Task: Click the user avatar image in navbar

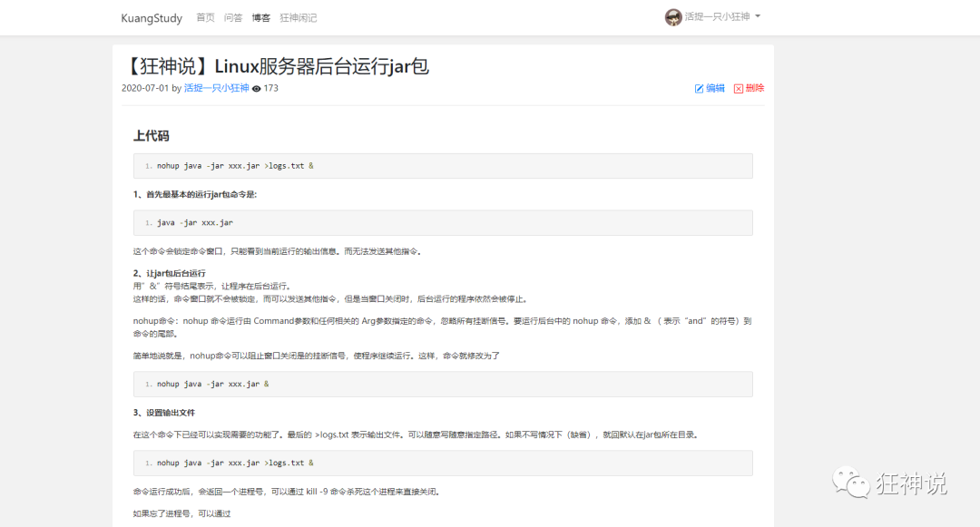Action: coord(673,17)
